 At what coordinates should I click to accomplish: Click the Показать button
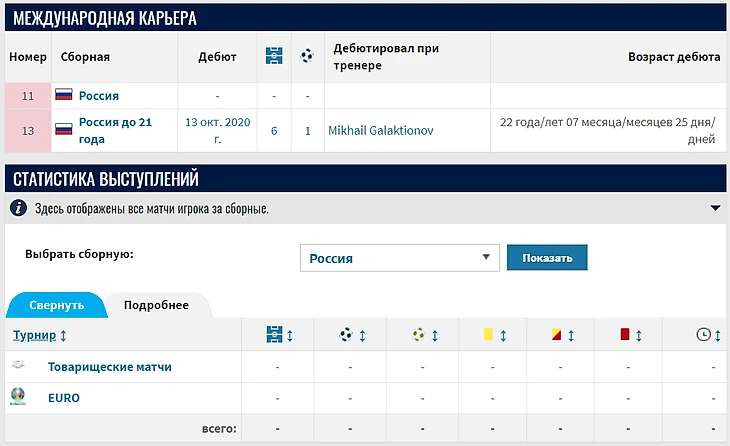[x=547, y=257]
